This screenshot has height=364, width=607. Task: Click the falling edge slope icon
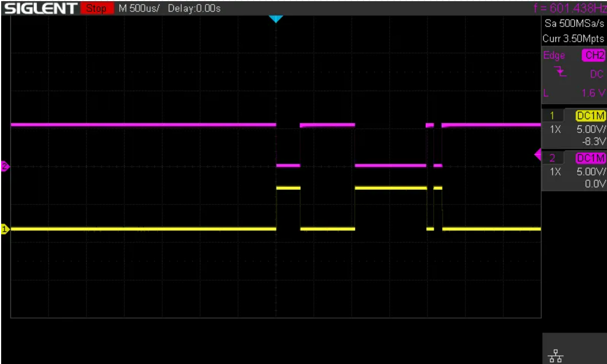[x=562, y=72]
